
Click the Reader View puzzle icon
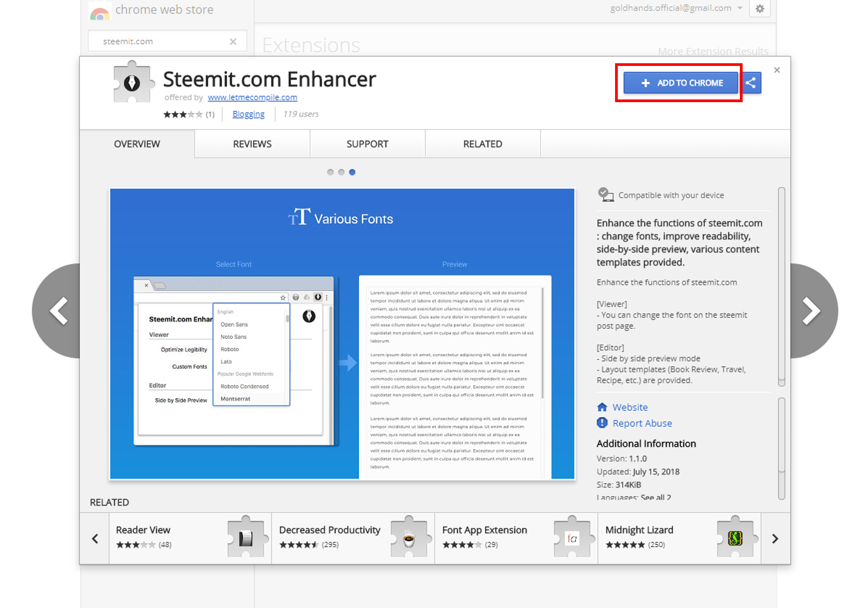point(247,537)
